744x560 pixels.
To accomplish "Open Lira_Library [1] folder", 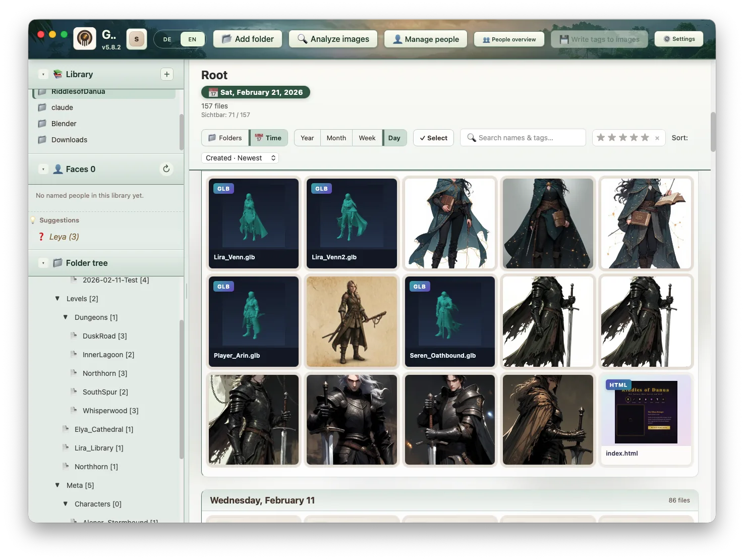I will 99,448.
